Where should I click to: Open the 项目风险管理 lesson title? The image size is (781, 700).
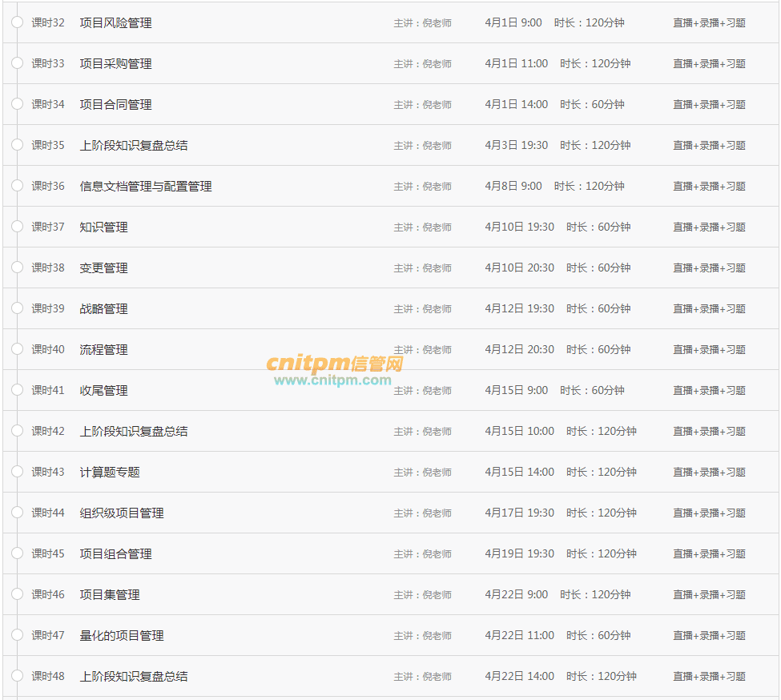click(115, 23)
